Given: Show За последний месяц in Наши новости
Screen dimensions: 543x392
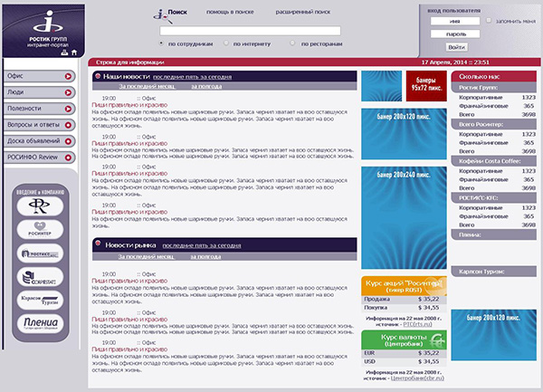Looking at the screenshot, I should point(147,87).
